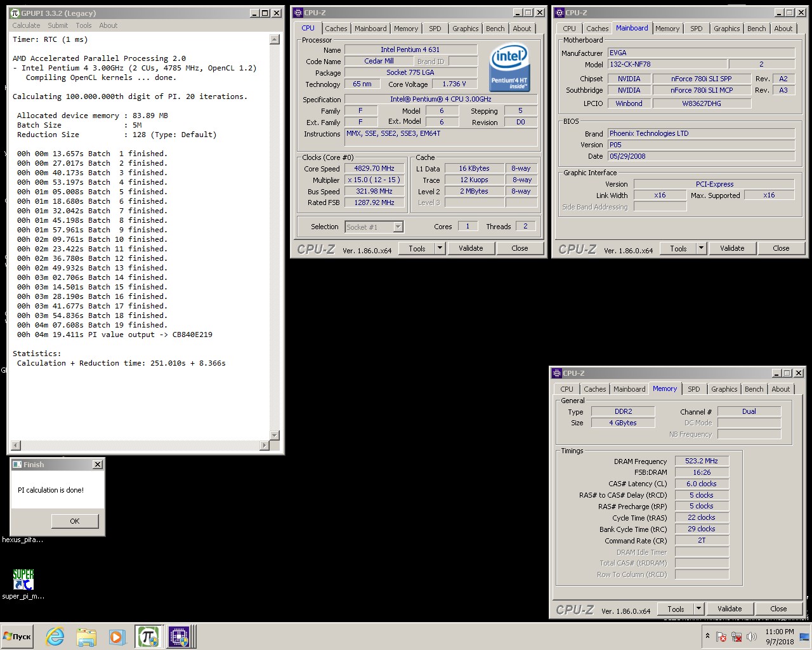
Task: Select Memory tab in the CPU window
Action: pyautogui.click(x=406, y=29)
